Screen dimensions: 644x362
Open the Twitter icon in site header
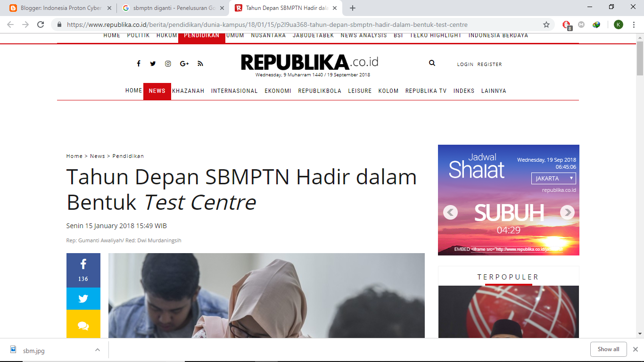(x=153, y=64)
